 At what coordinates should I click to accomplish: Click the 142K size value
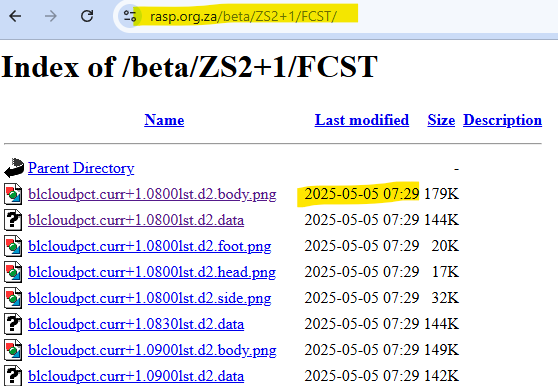[441, 376]
